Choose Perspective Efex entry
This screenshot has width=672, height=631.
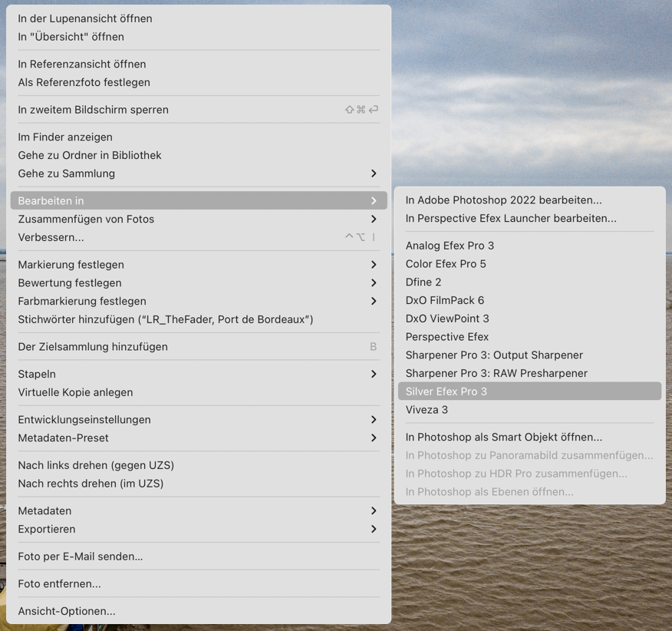[x=530, y=337]
